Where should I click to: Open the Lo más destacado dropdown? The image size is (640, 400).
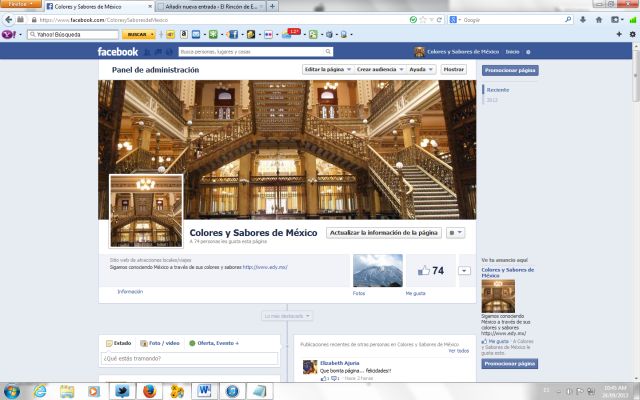coord(287,316)
